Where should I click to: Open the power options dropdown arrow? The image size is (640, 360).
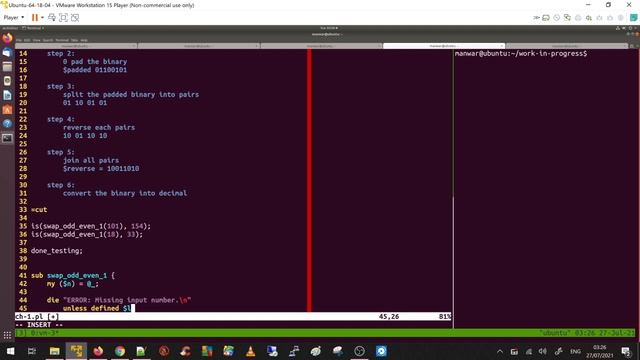pos(42,18)
